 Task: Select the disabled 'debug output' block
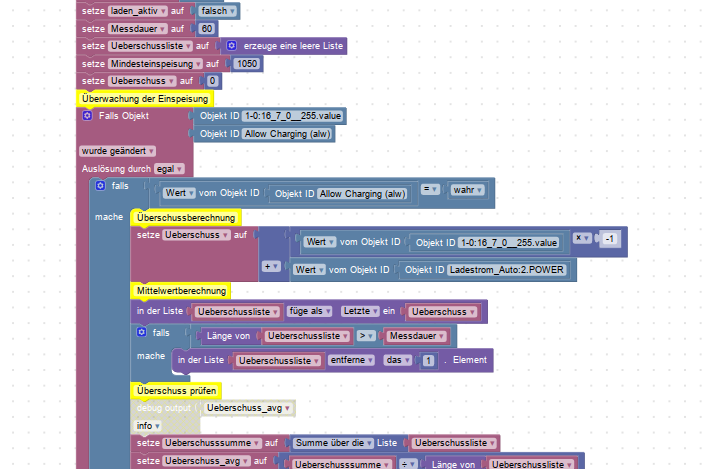163,408
